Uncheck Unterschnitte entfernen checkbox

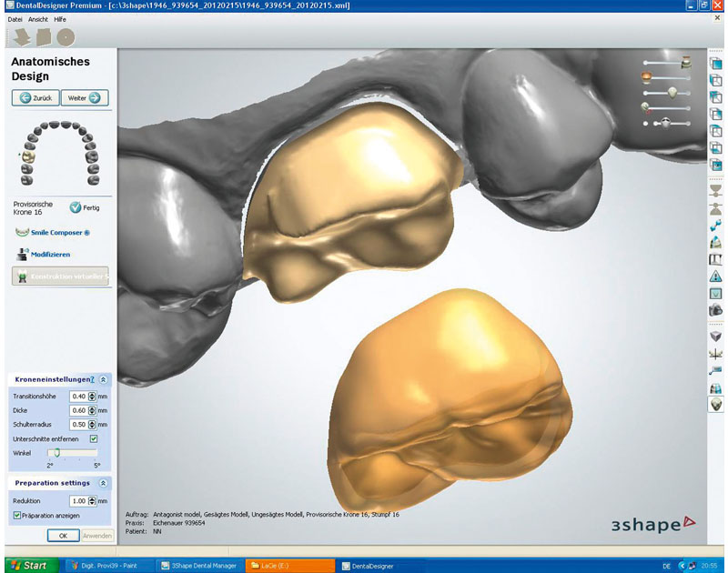pos(94,438)
